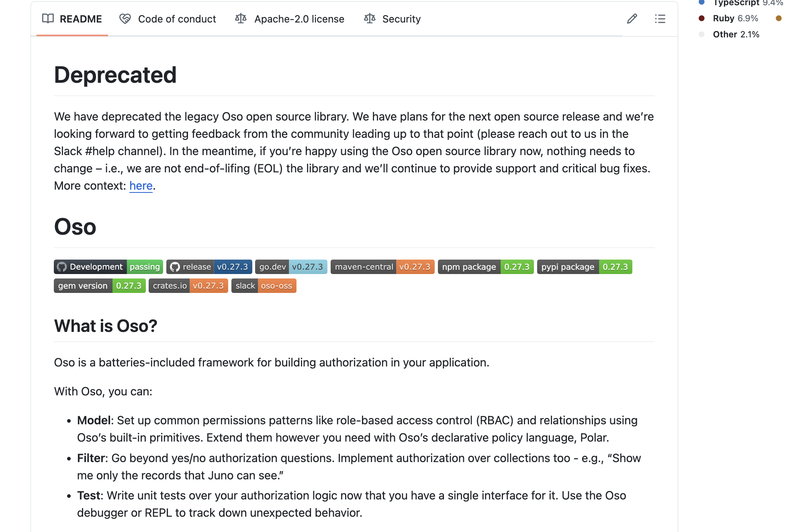Viewport: 785px width, 532px height.
Task: Edit README with the pencil icon
Action: [632, 18]
